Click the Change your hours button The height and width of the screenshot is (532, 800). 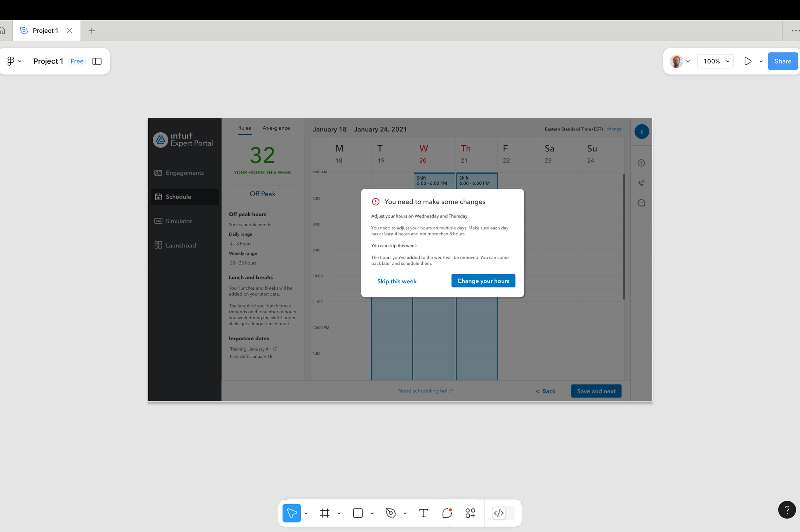[483, 280]
